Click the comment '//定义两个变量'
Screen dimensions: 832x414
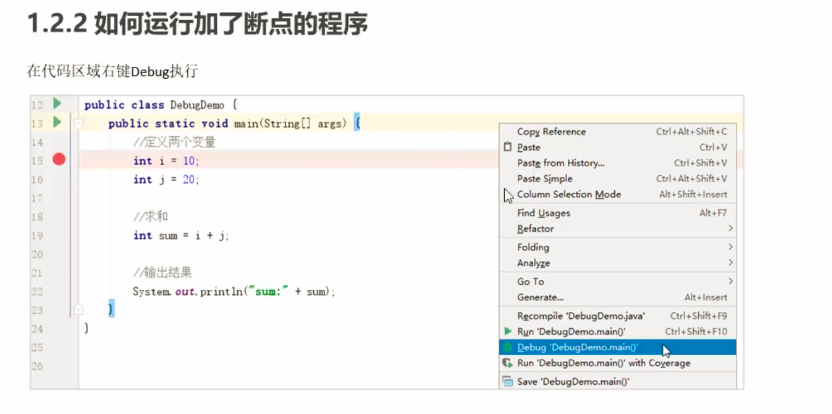click(175, 142)
